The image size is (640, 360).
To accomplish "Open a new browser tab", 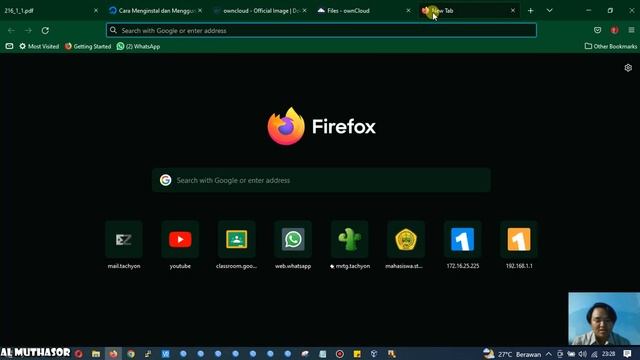I will (530, 11).
